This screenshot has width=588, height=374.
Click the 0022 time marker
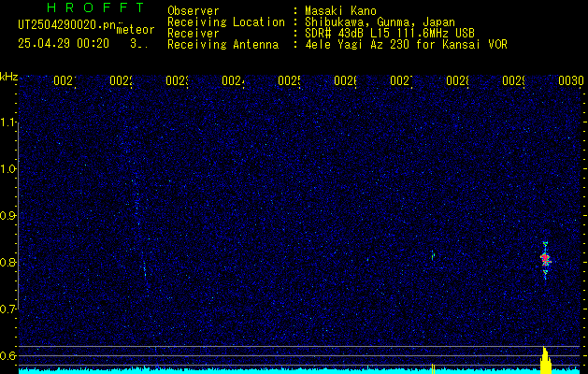click(x=122, y=80)
